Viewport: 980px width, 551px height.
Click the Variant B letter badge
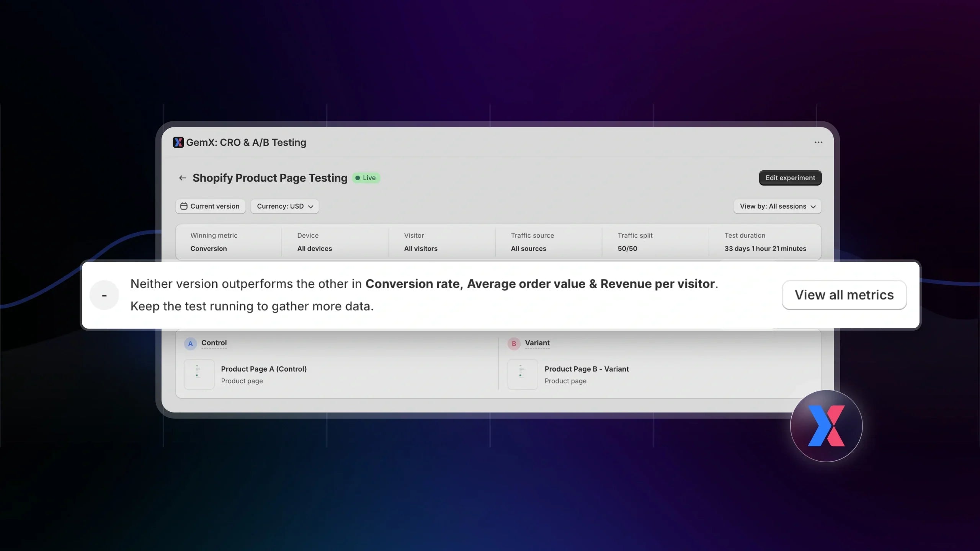click(x=514, y=344)
